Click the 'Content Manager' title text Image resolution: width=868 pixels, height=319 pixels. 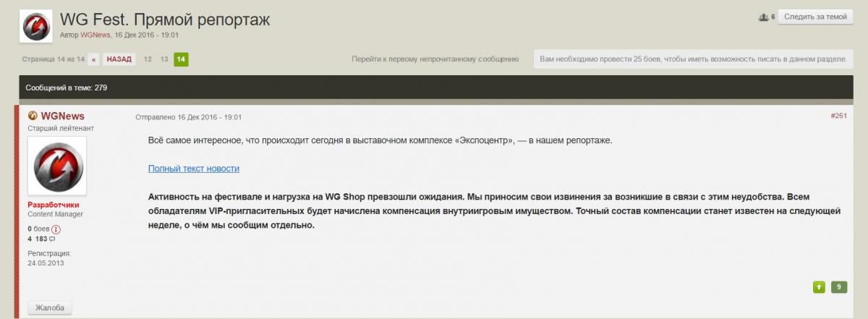pyautogui.click(x=55, y=214)
